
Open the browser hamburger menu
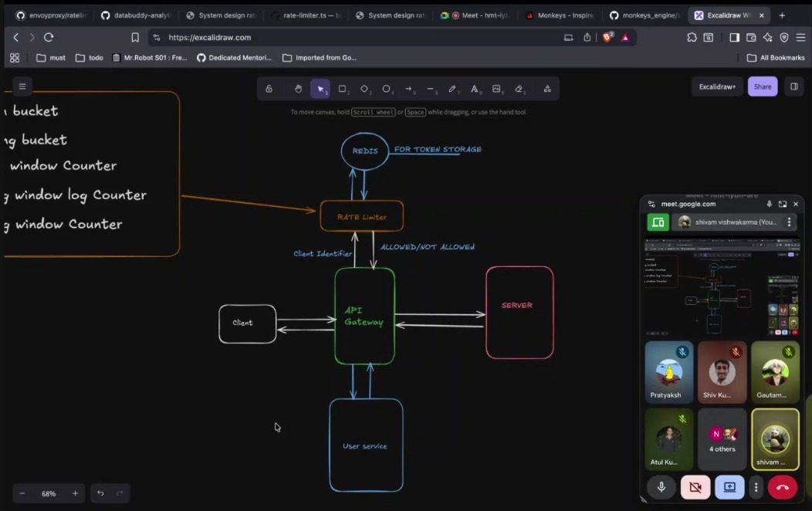(x=800, y=37)
